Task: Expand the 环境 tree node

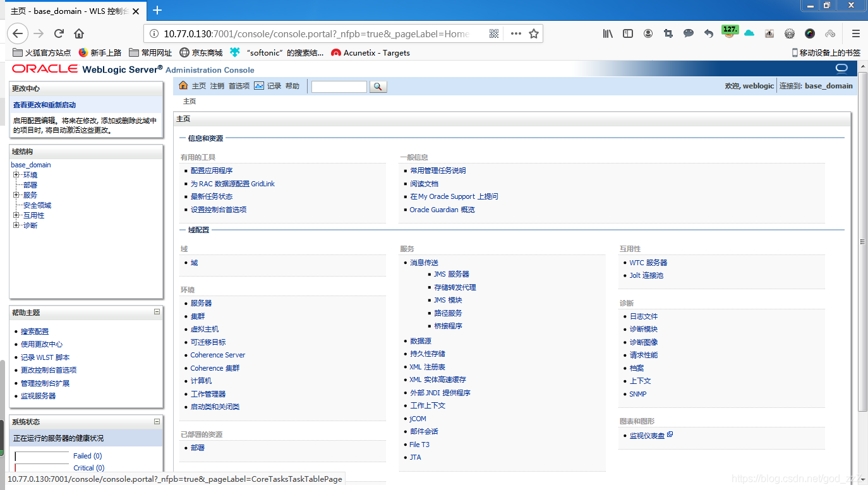Action: click(16, 175)
